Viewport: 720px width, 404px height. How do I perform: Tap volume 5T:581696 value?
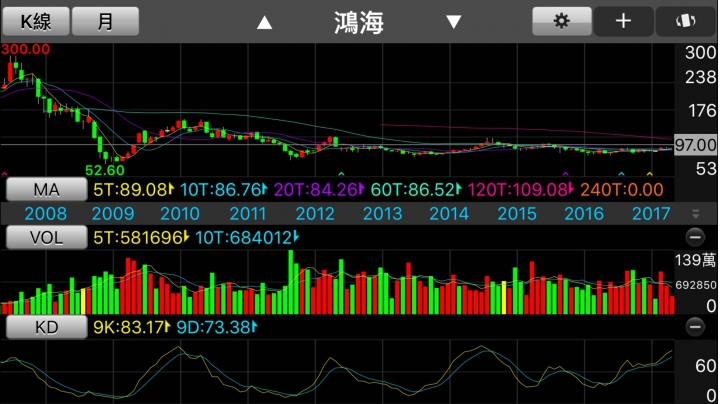click(x=141, y=237)
